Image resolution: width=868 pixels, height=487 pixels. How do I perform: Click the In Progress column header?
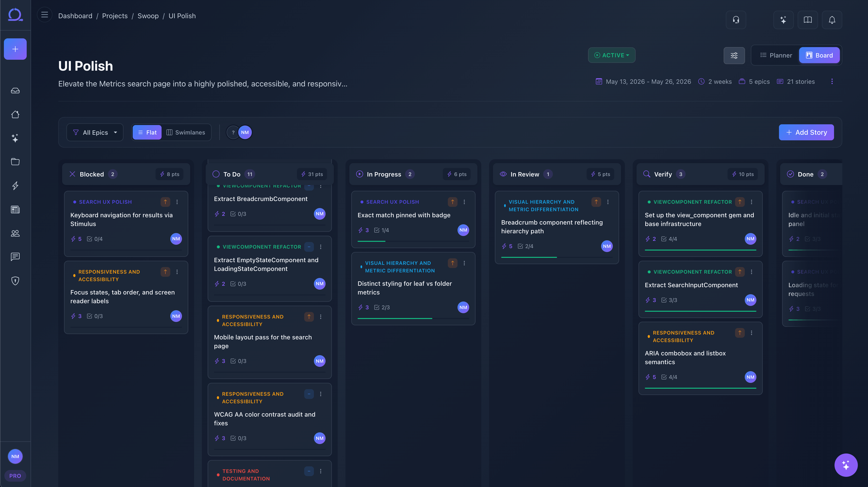point(413,174)
